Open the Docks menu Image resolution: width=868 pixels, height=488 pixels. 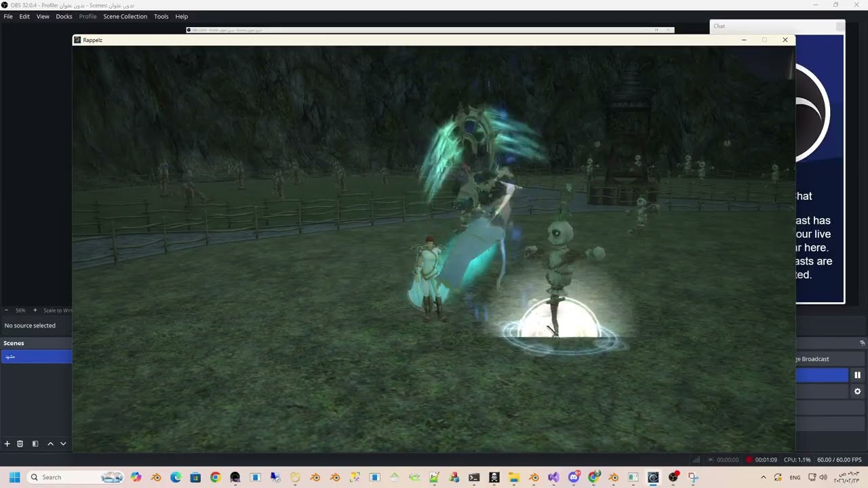(x=64, y=16)
